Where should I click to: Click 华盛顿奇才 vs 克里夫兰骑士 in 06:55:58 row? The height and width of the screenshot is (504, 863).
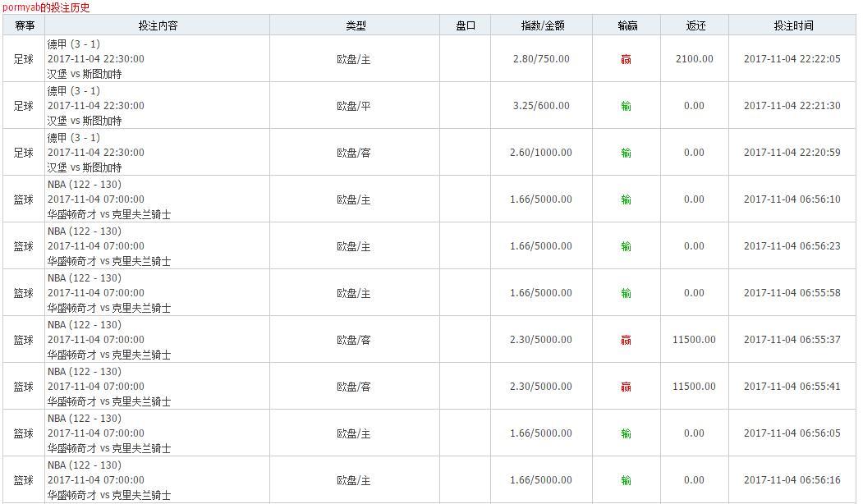pos(109,308)
